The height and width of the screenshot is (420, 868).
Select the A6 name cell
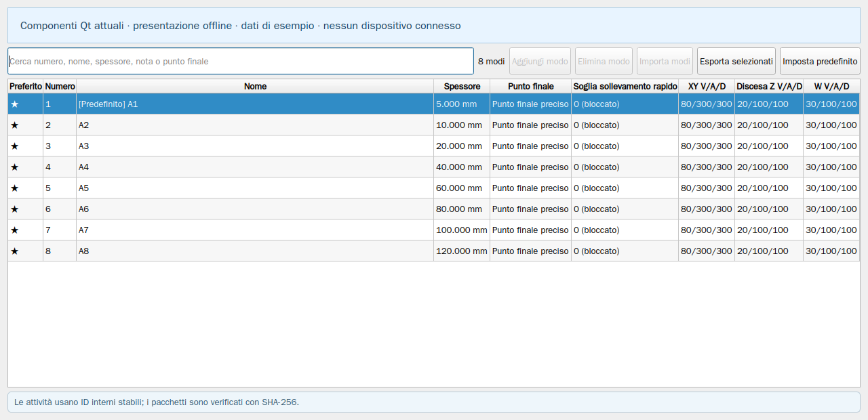click(x=255, y=209)
